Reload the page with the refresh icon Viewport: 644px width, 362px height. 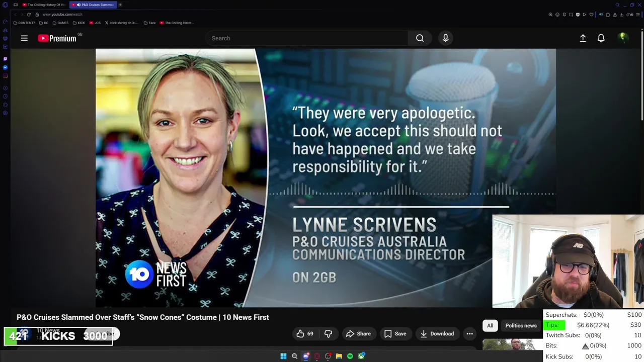[29, 15]
